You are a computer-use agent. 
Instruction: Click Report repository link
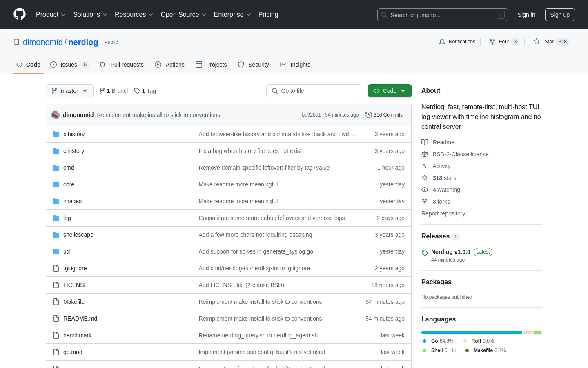[443, 213]
